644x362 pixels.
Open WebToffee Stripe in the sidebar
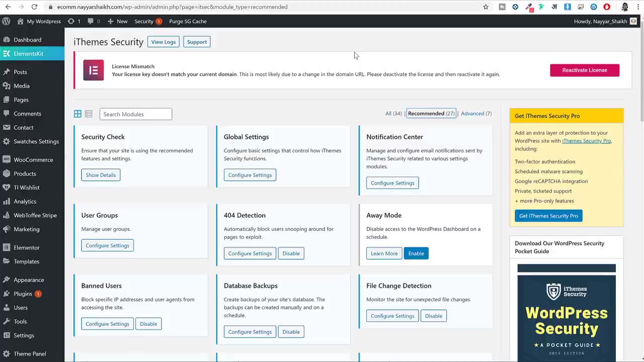(x=32, y=215)
